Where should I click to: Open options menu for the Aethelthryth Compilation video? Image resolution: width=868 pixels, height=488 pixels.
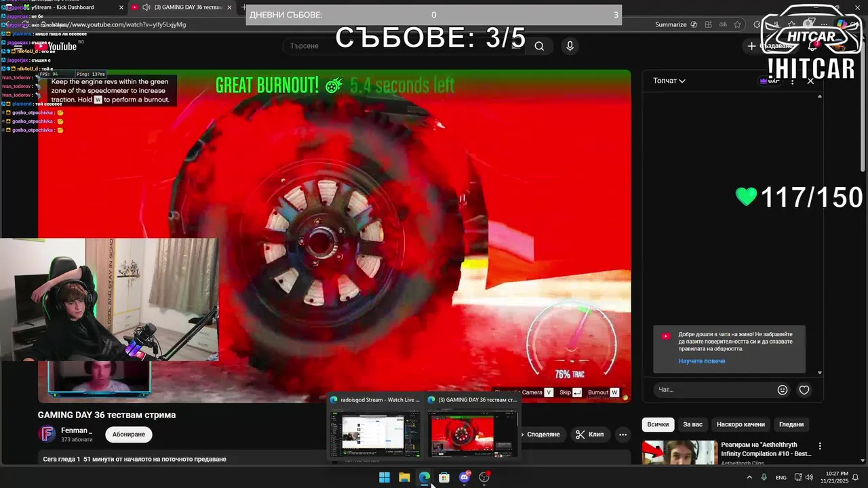pos(820,446)
